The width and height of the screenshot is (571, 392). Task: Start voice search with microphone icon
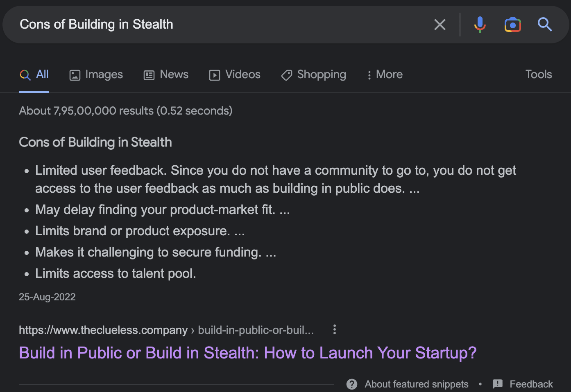click(480, 25)
